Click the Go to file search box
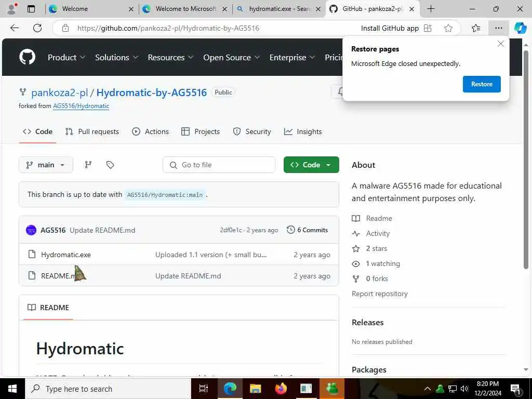Screen dimensions: 532x399 (219, 165)
